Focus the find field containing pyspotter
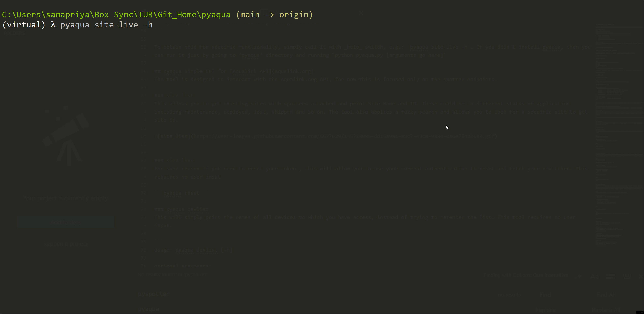Image resolution: width=644 pixels, height=314 pixels. pos(313,294)
